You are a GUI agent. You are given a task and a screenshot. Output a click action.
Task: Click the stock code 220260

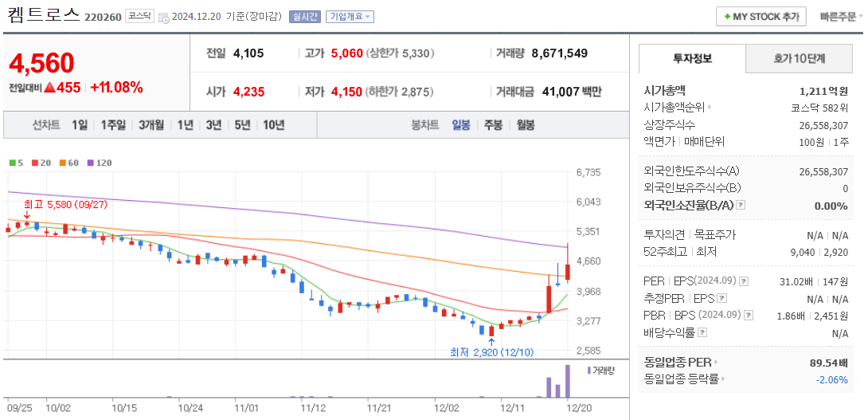tap(103, 18)
